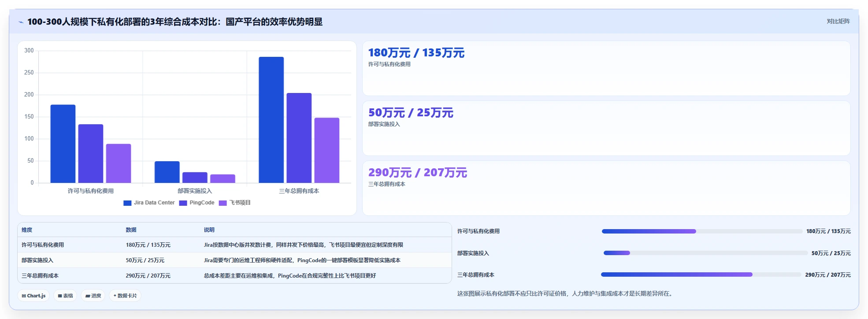This screenshot has width=868, height=319.
Task: Click the description starting with Jira需要专门的运维工程师
Action: tap(302, 260)
